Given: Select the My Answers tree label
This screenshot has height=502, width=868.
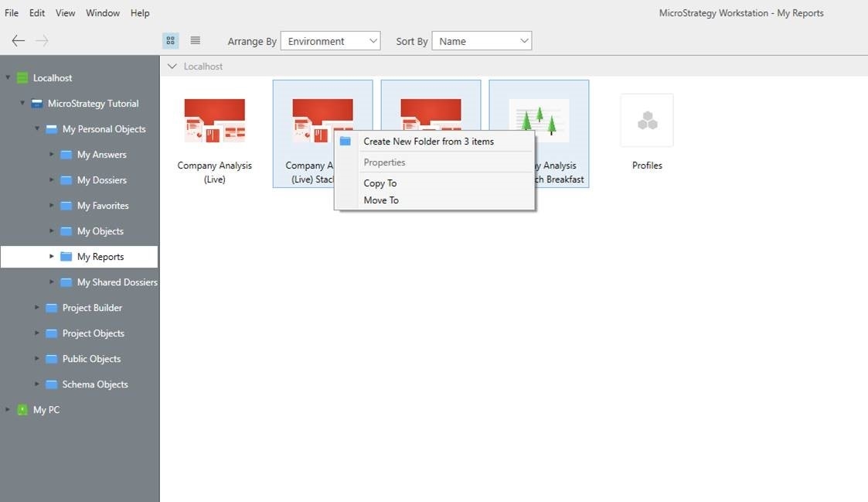Looking at the screenshot, I should (x=102, y=155).
